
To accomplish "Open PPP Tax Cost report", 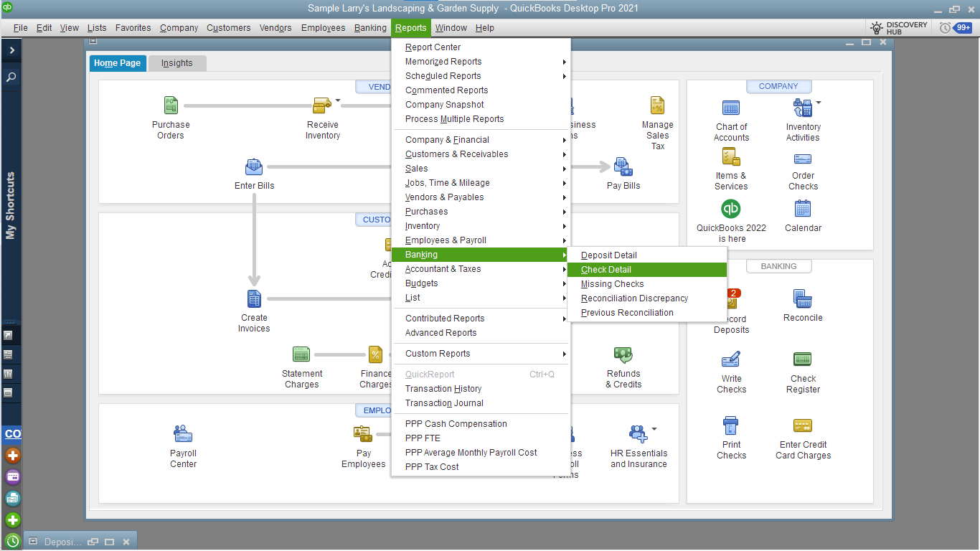I will [x=481, y=467].
